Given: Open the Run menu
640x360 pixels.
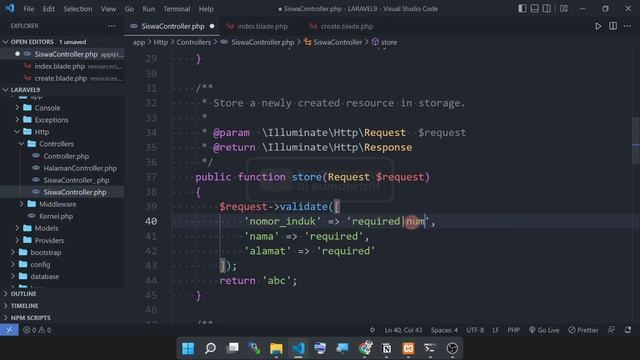Looking at the screenshot, I should [149, 9].
